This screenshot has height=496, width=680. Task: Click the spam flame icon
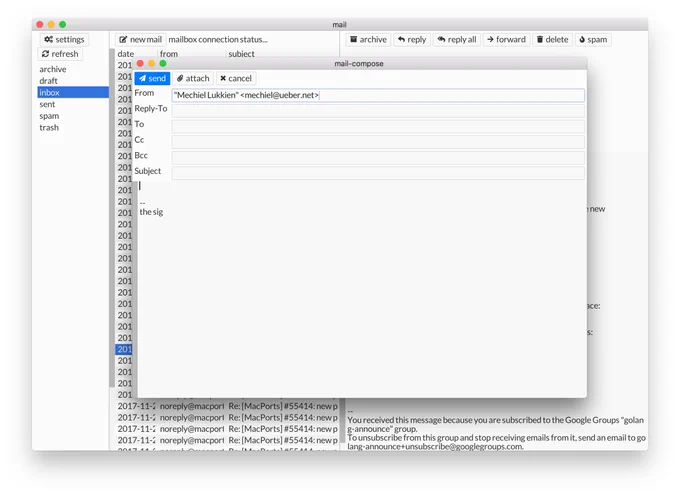click(x=582, y=39)
